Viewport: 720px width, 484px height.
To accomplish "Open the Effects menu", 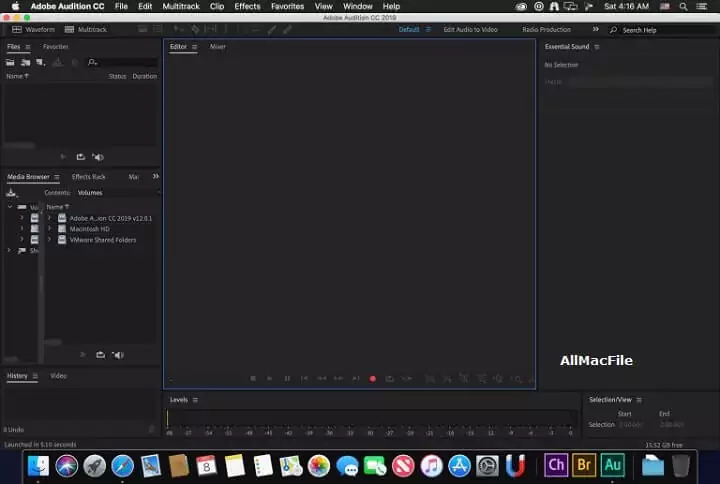I will point(247,6).
